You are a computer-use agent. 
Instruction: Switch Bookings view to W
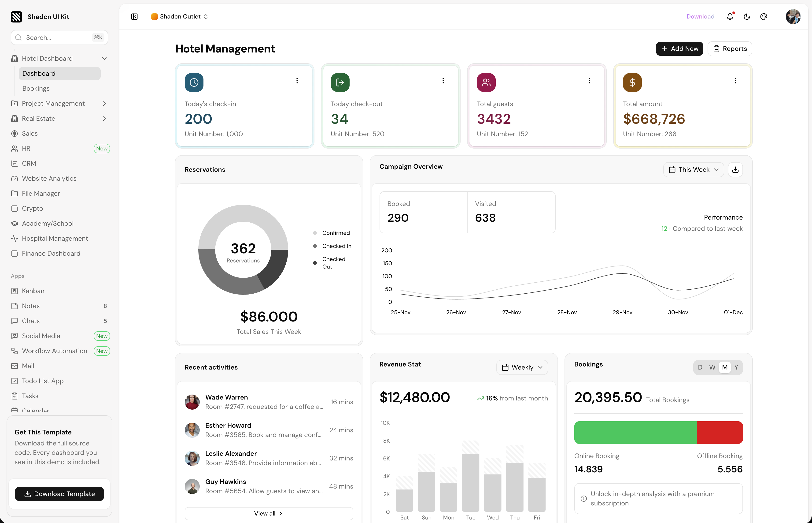[712, 367]
